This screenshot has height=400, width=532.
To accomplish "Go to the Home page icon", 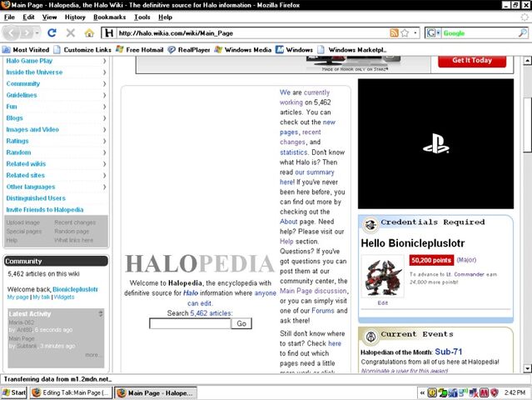I will 89,33.
